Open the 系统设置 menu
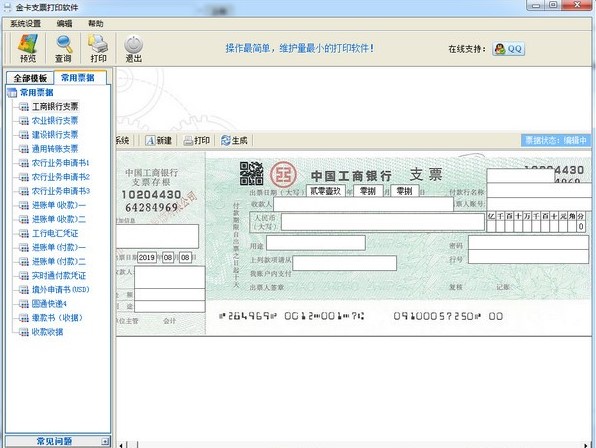Viewport: 596px width, 448px height. [x=25, y=24]
